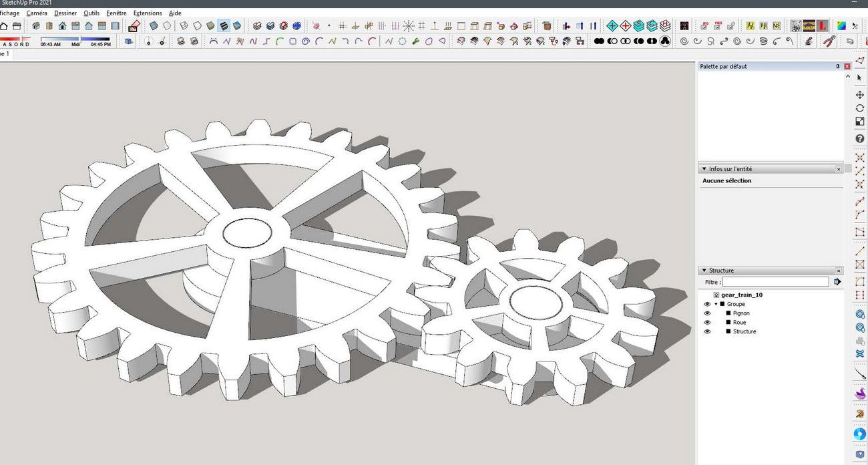Collapse the Structure panel section
The height and width of the screenshot is (465, 868).
704,271
